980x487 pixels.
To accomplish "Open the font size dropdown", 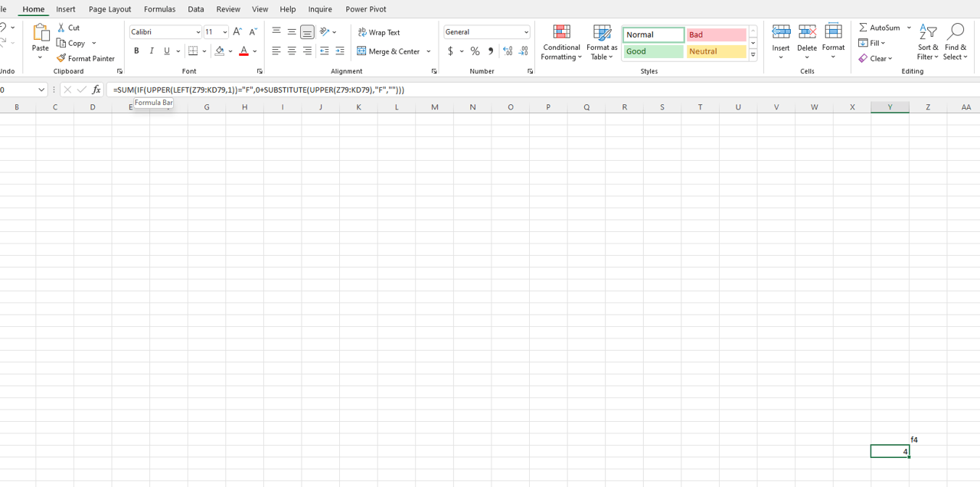I will point(224,32).
